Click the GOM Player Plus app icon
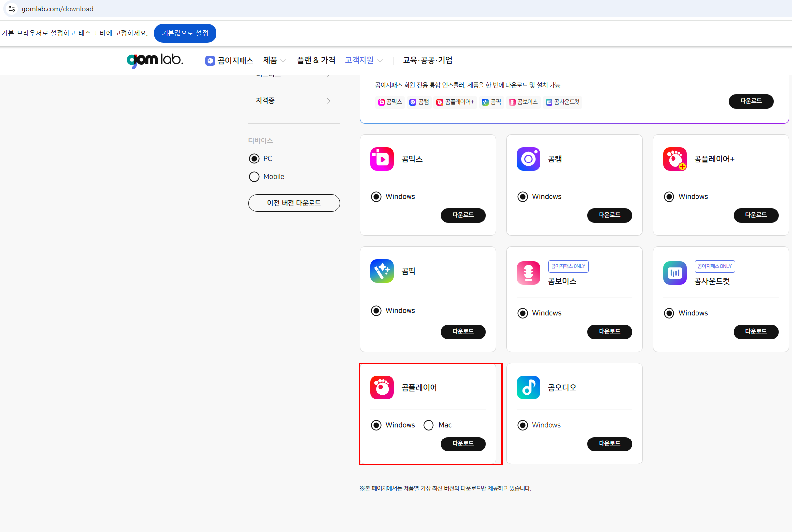792x532 pixels. tap(675, 159)
